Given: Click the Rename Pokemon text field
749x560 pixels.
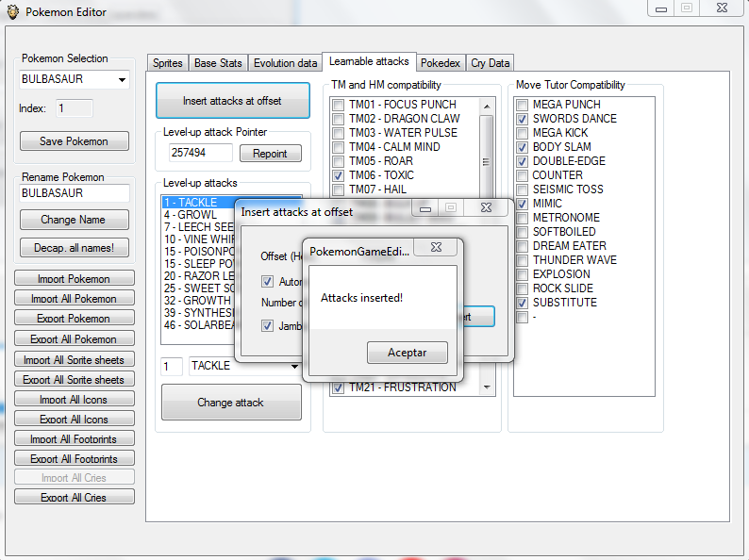Looking at the screenshot, I should 75,193.
